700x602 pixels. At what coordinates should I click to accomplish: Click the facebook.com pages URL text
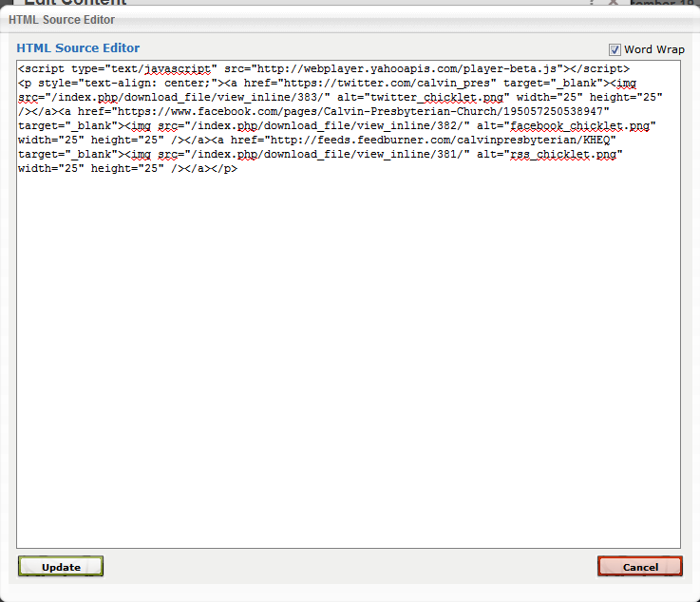360,111
